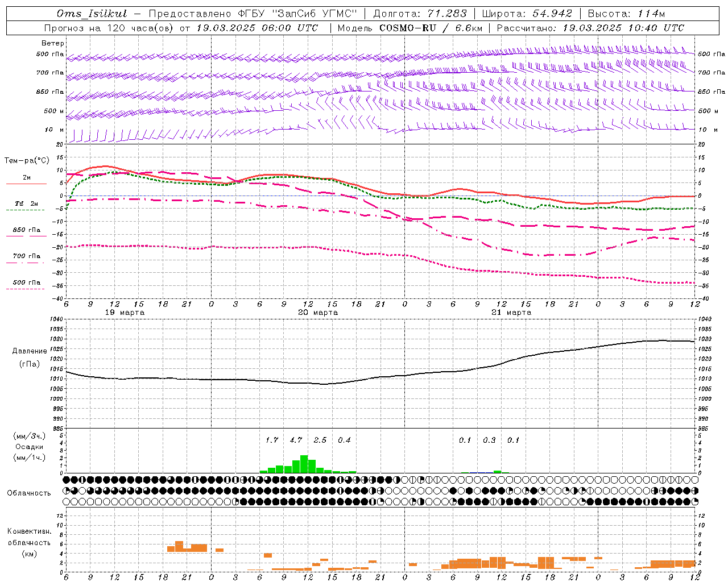Select the 850 гПа temperature legend entry
The width and height of the screenshot is (728, 582).
[x=27, y=230]
